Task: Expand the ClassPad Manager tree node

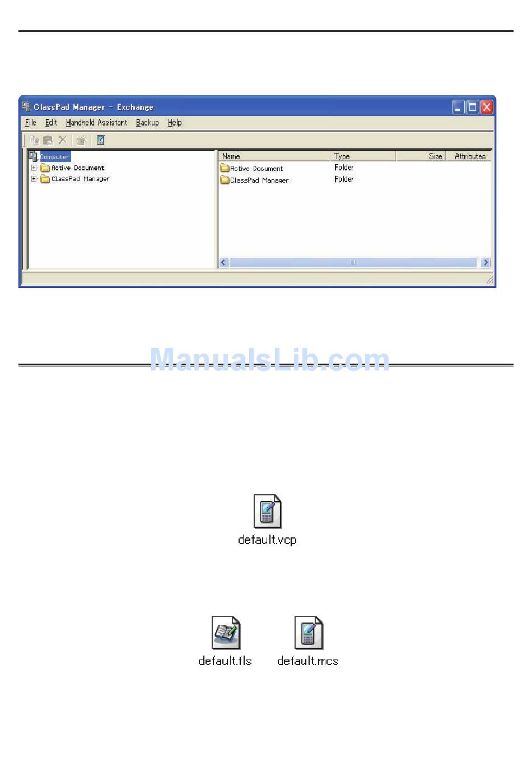Action: pyautogui.click(x=34, y=179)
